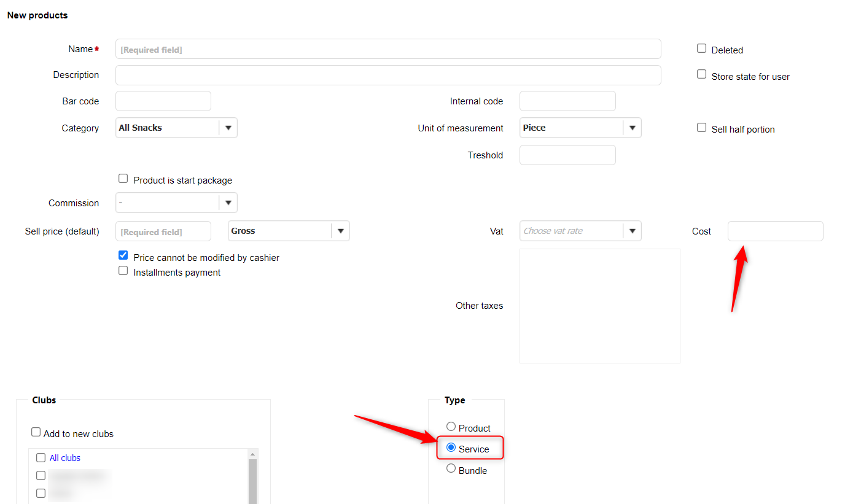Click the Bar code input field
853x504 pixels.
[x=163, y=101]
